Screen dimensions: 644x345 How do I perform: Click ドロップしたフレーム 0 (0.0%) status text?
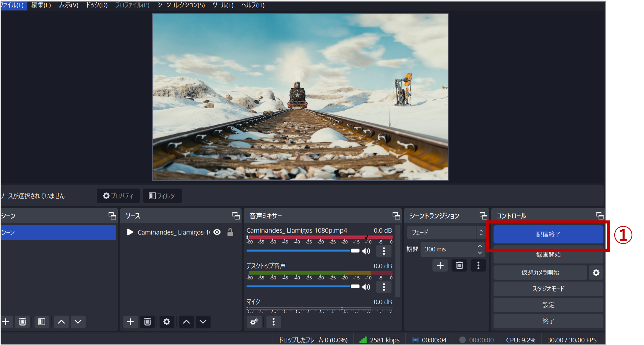[313, 340]
